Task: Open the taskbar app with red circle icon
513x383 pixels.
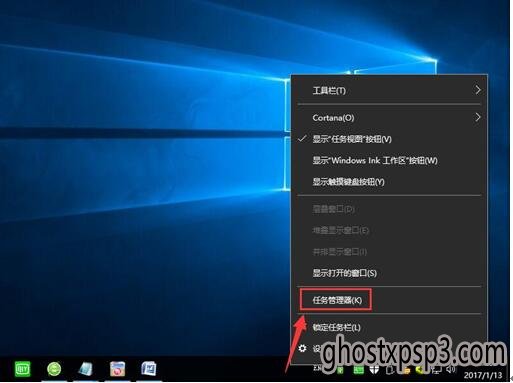Action: point(118,369)
